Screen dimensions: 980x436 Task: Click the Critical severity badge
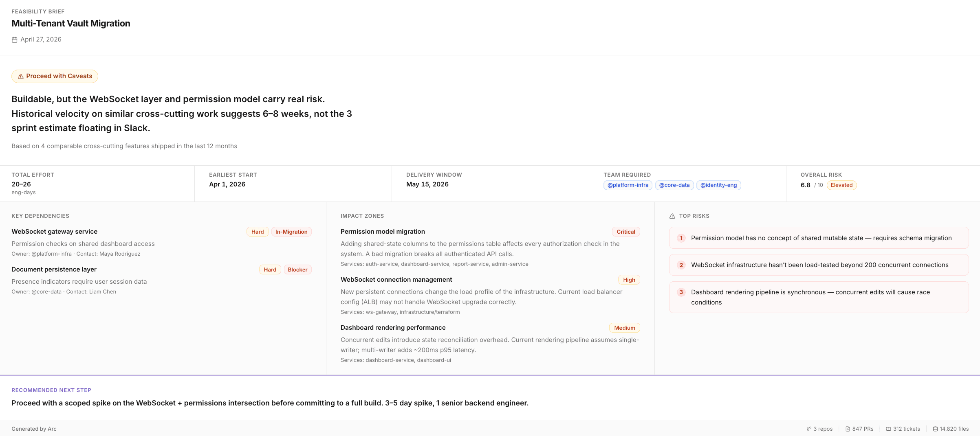tap(626, 232)
